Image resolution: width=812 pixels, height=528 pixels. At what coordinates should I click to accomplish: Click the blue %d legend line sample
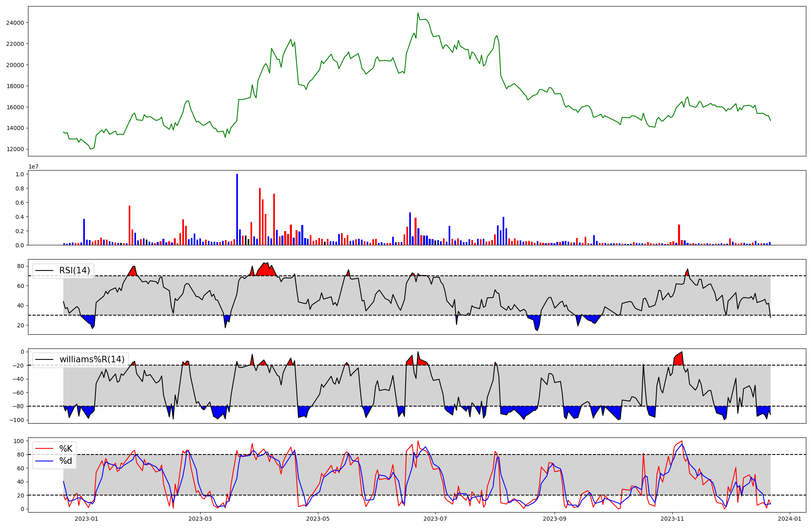45,461
